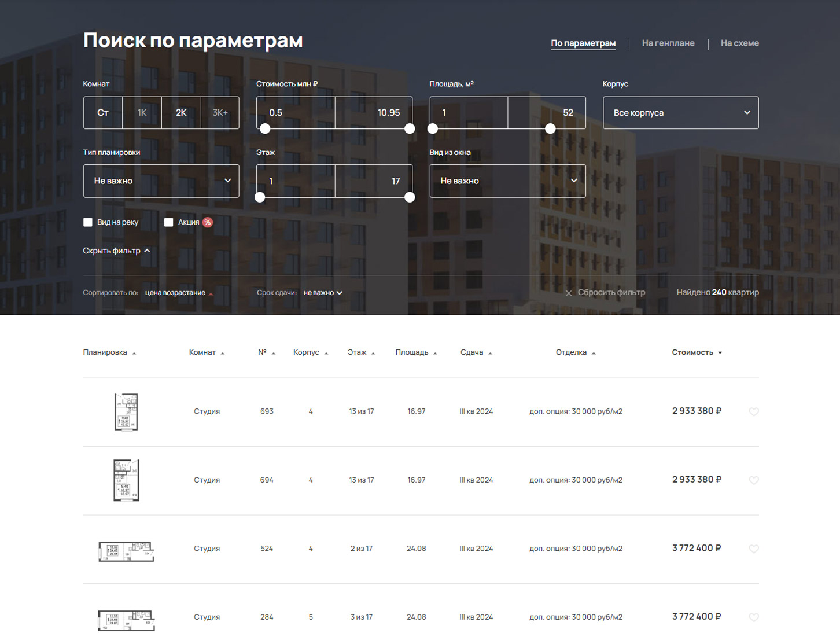Click apartment number 284 cell

pos(267,617)
